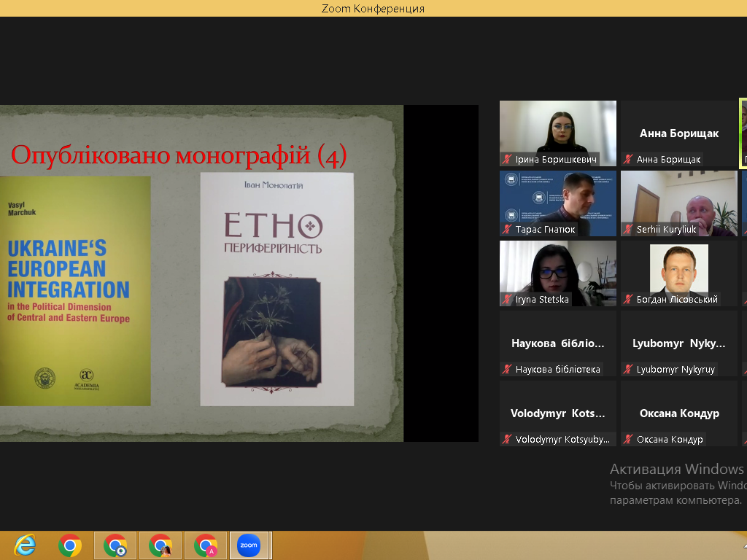The image size is (747, 560).
Task: Click muted microphone icon beside Ірина Боришкевич
Action: (x=507, y=160)
